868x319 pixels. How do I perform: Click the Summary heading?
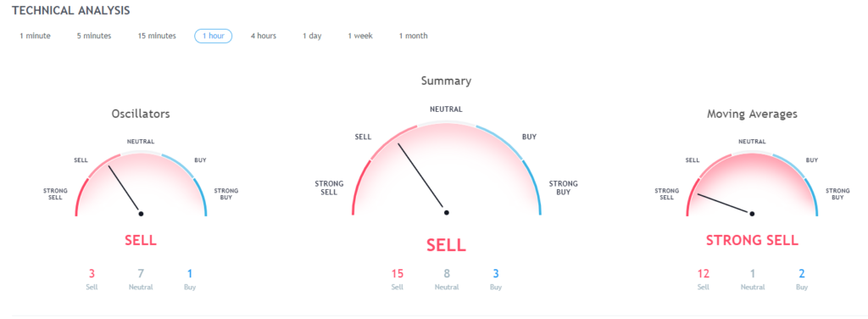[x=446, y=81]
